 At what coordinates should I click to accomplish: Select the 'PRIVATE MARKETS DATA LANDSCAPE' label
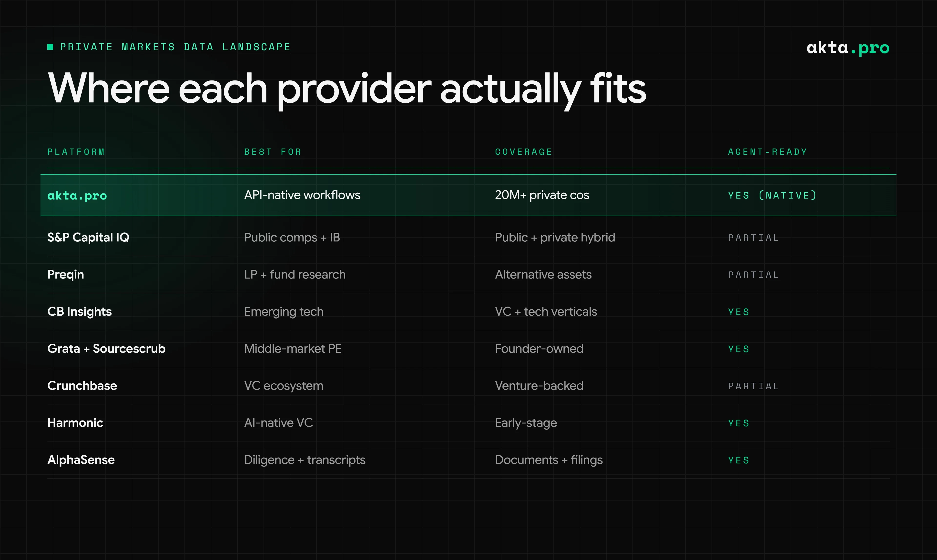(175, 47)
